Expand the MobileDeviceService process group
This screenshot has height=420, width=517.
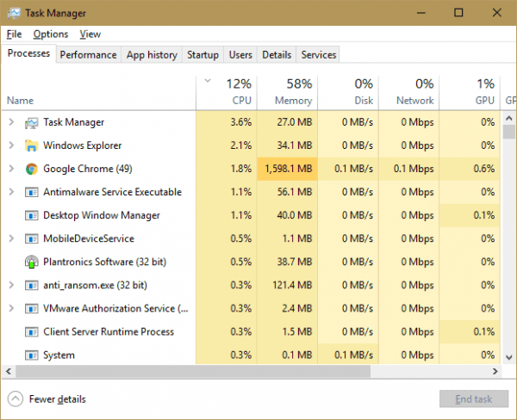tap(11, 238)
